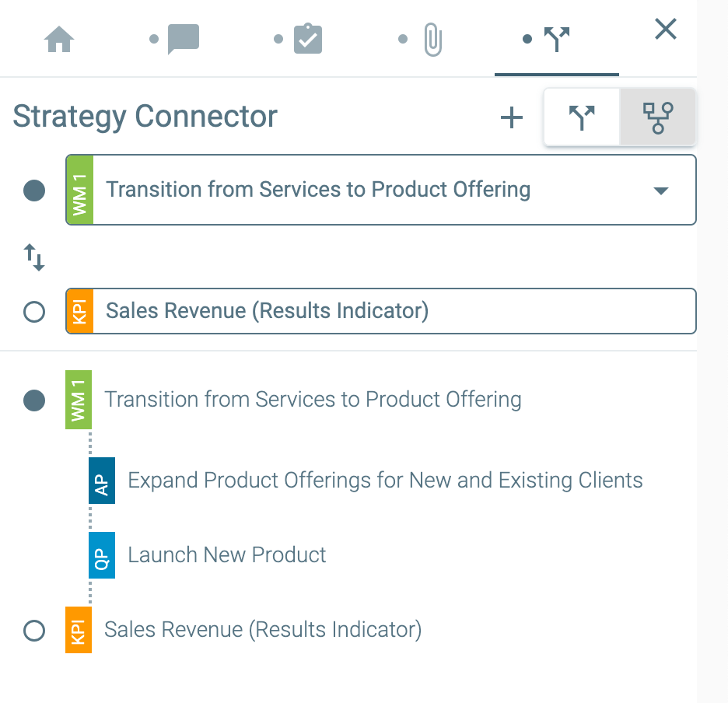
Task: Close the Strategy Connector panel
Action: point(665,30)
